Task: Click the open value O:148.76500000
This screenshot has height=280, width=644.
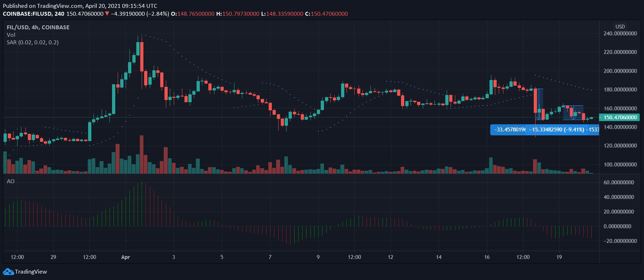Action: click(193, 14)
